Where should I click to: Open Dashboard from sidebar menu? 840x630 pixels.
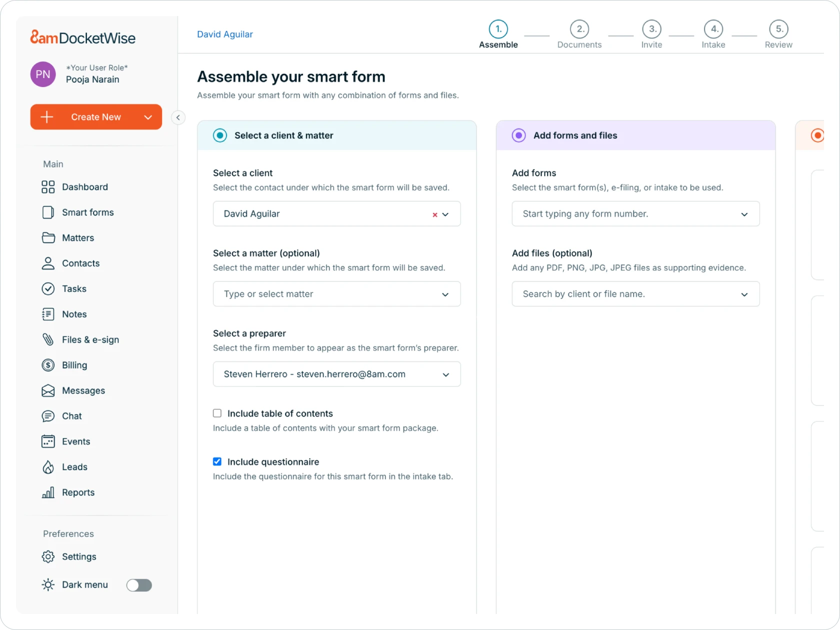click(x=85, y=187)
